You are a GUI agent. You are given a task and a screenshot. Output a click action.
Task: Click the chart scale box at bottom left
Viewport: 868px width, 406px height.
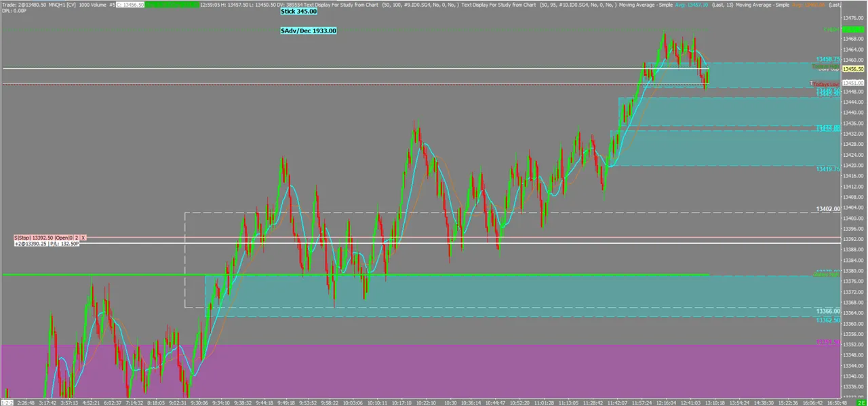click(6, 402)
